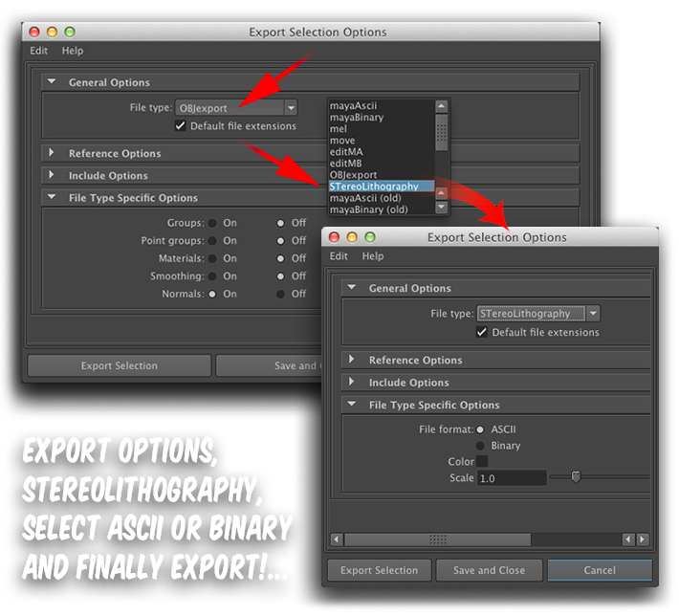The image size is (679, 616).
Task: Select the ASCII file format radio button
Action: pyautogui.click(x=480, y=429)
